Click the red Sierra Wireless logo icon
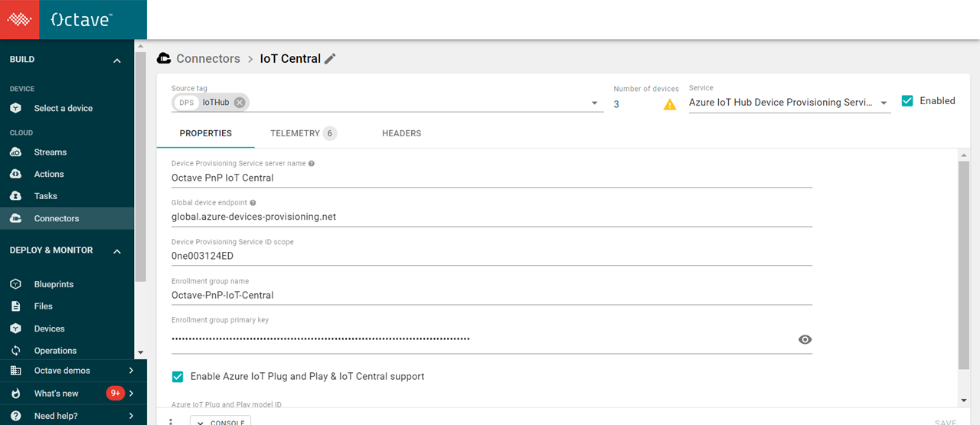Viewport: 980px width, 425px height. pos(20,19)
